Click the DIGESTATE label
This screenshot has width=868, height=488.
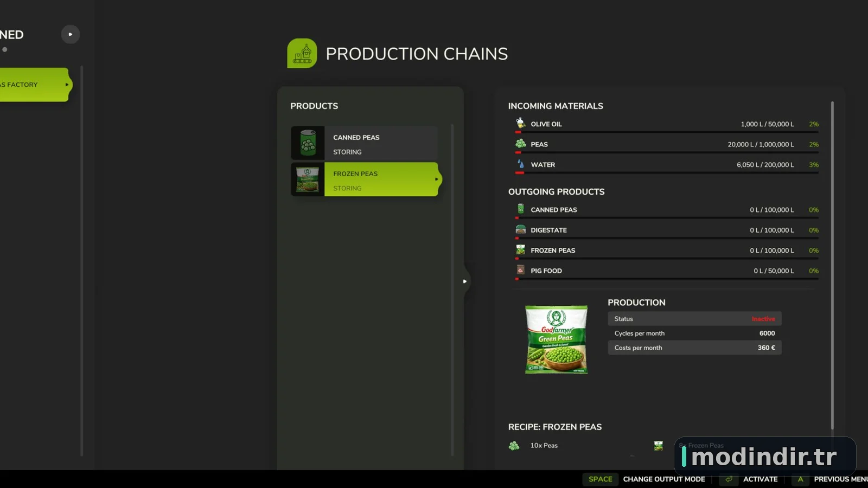(x=548, y=230)
